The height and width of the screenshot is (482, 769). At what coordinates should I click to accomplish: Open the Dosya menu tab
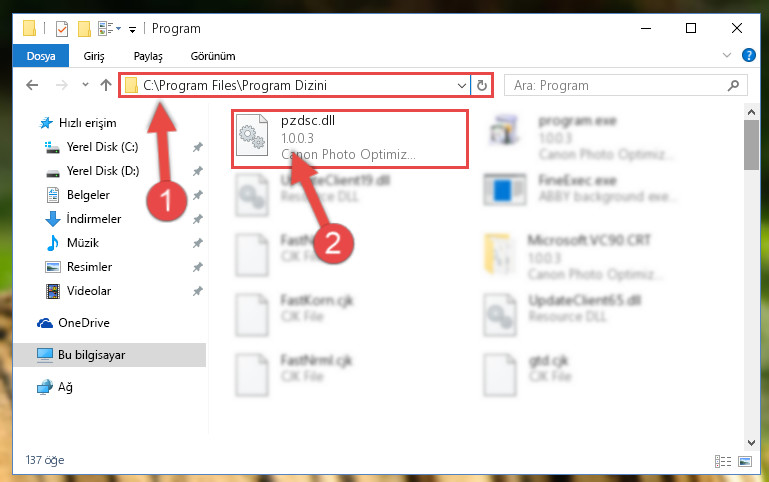[x=41, y=56]
